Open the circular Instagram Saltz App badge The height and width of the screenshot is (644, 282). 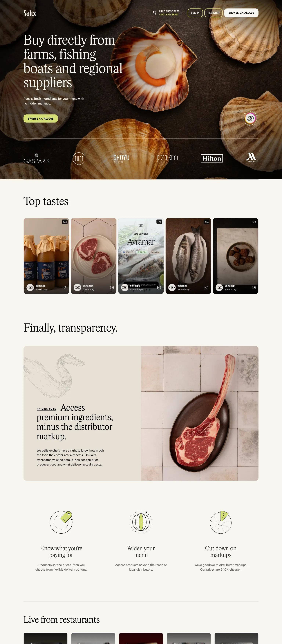250,118
